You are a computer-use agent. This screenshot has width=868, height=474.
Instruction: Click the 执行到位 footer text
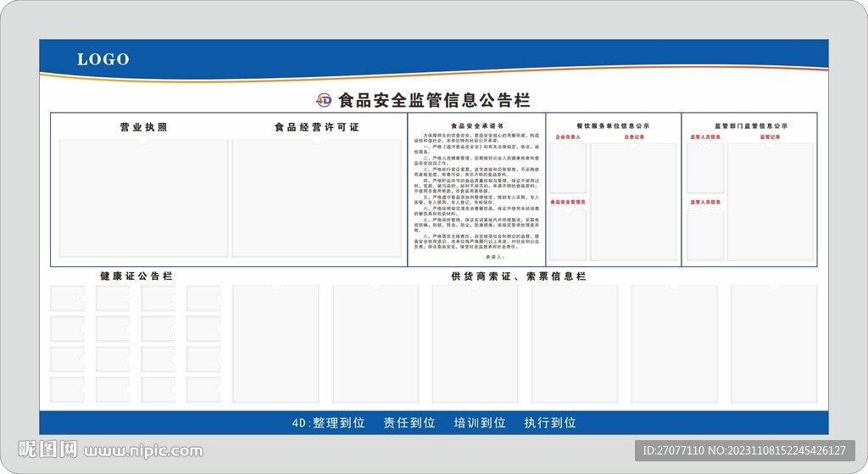coord(549,422)
